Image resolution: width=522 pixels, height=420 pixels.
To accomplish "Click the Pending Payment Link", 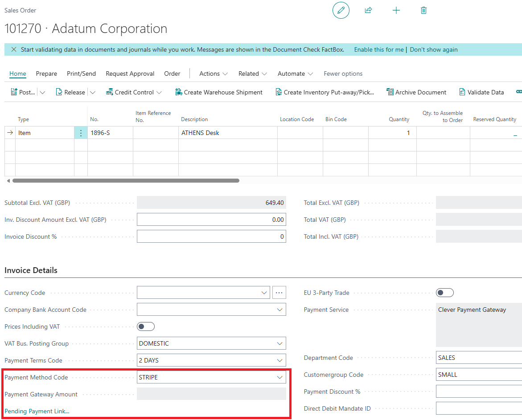I will click(37, 411).
